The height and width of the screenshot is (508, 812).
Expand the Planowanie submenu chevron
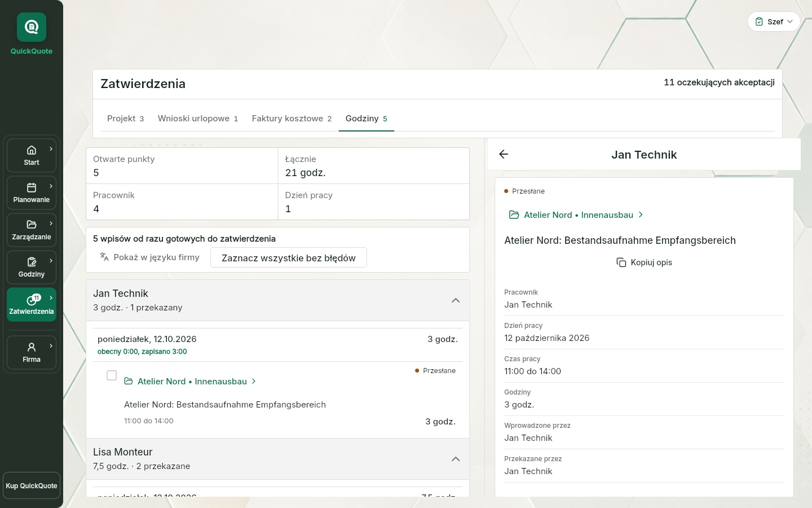(51, 186)
